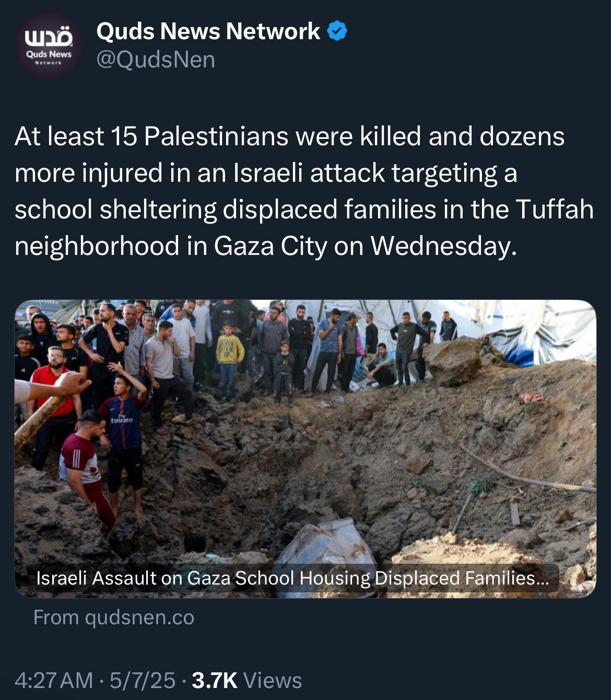Visit the @QudsNen handle
611x700 pixels.
156,60
